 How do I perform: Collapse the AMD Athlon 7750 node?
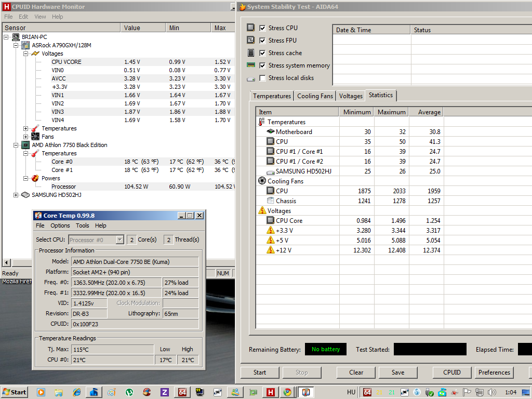click(16, 145)
